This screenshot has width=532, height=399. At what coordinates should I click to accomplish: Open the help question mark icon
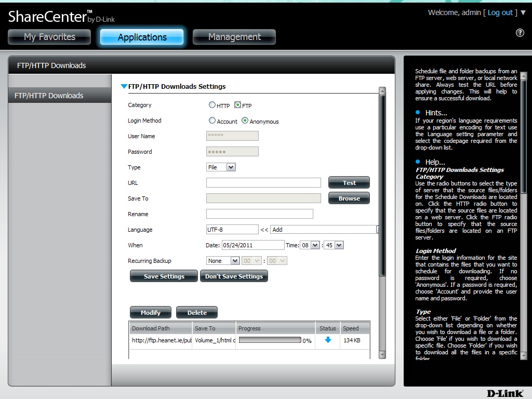pyautogui.click(x=520, y=33)
